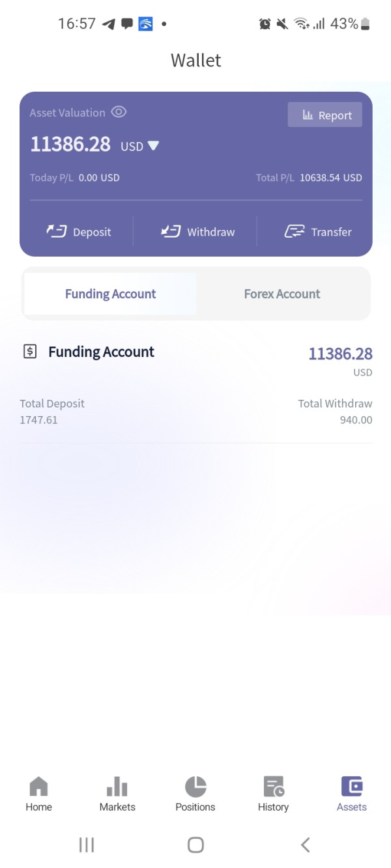Switch to the Funding Account tab
Screen dimensions: 391x868
point(110,294)
